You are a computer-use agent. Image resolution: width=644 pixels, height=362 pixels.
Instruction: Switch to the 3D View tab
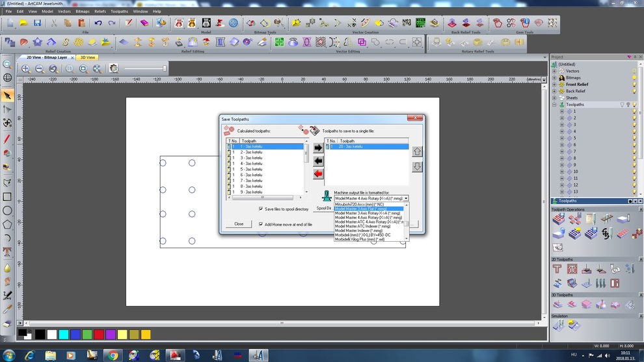87,57
